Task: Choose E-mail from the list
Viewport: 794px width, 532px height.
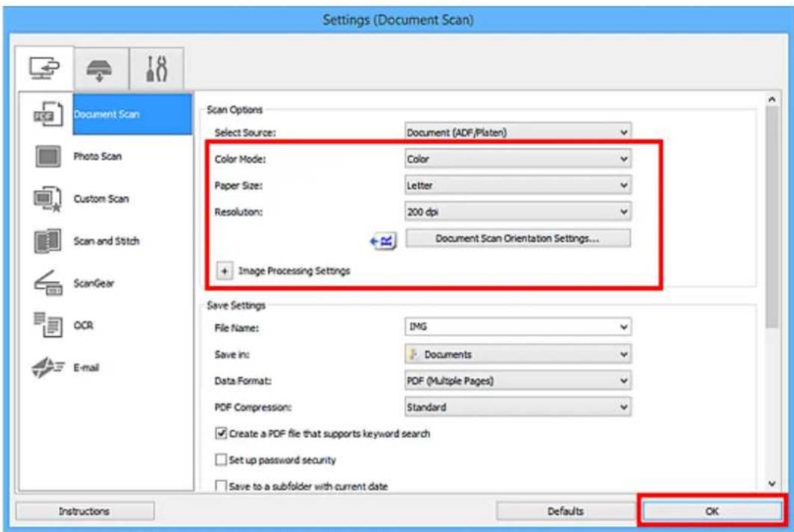Action: pyautogui.click(x=86, y=368)
